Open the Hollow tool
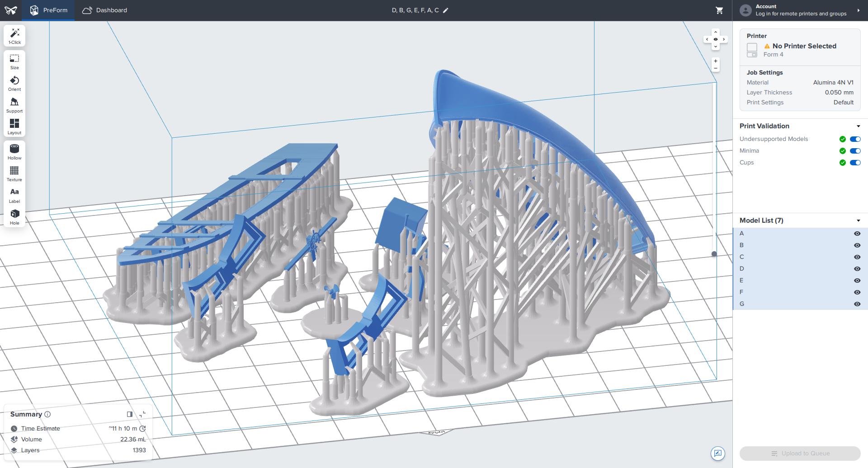 pos(14,152)
